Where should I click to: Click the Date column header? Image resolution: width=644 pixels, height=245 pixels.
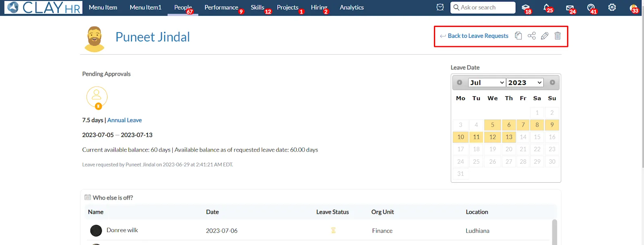point(213,212)
